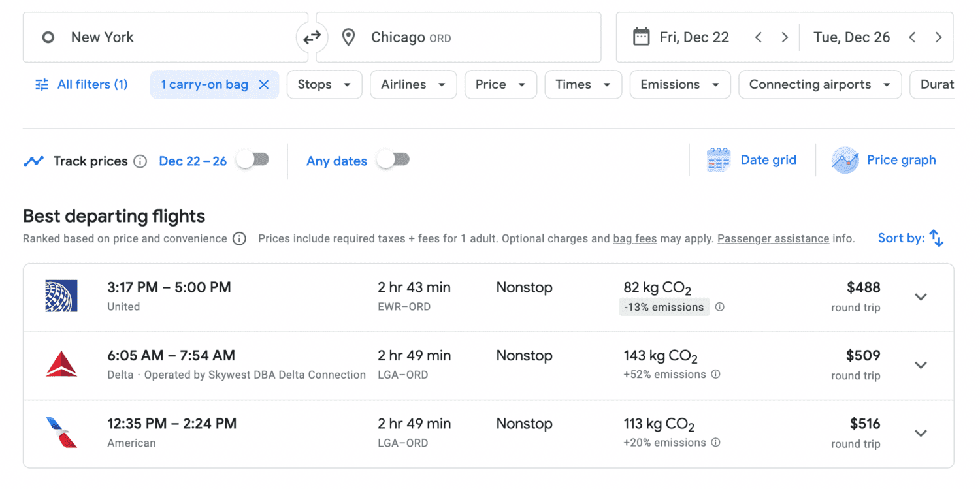
Task: Click the Sort by arrows icon
Action: pyautogui.click(x=936, y=238)
